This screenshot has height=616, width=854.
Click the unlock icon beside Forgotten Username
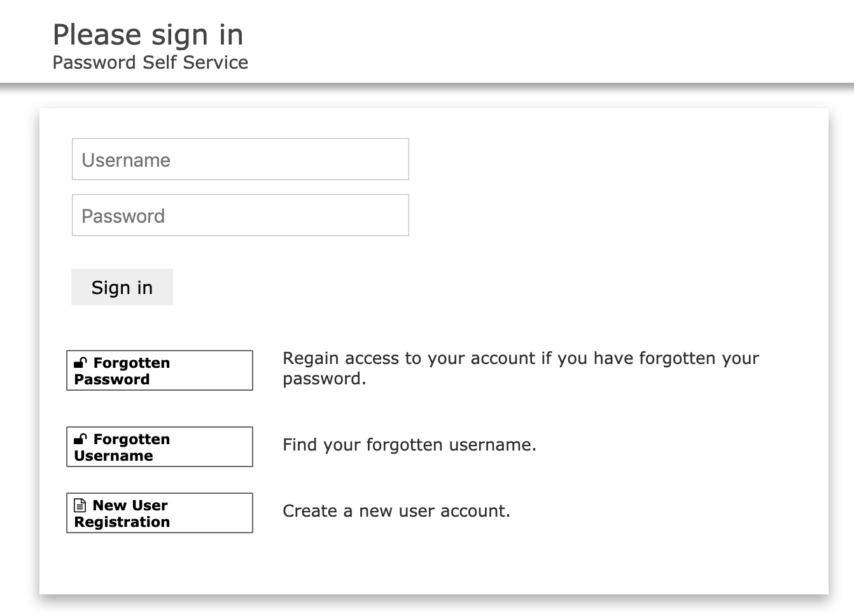pos(80,439)
